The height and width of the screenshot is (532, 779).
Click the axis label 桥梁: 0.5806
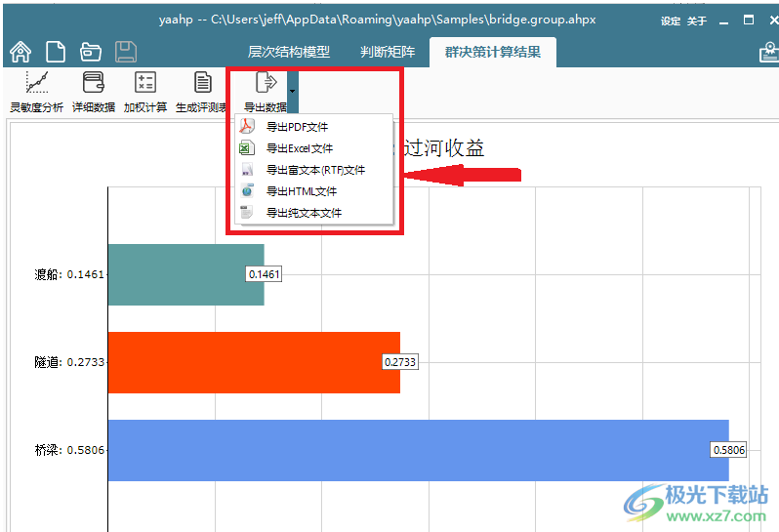coord(69,450)
